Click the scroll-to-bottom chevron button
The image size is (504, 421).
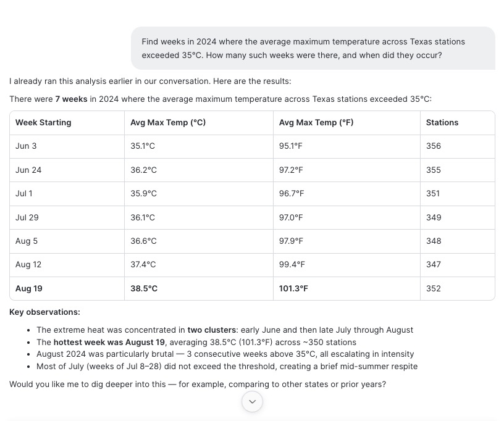pos(253,401)
